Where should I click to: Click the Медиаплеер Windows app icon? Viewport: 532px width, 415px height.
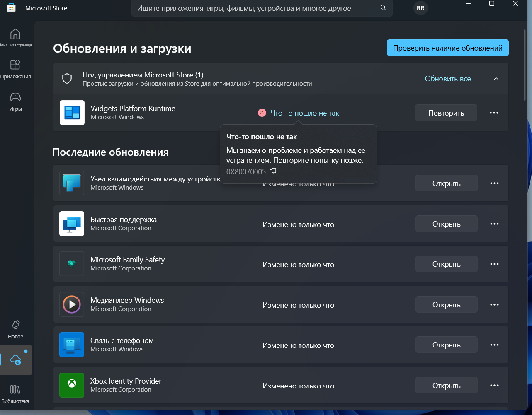click(72, 304)
